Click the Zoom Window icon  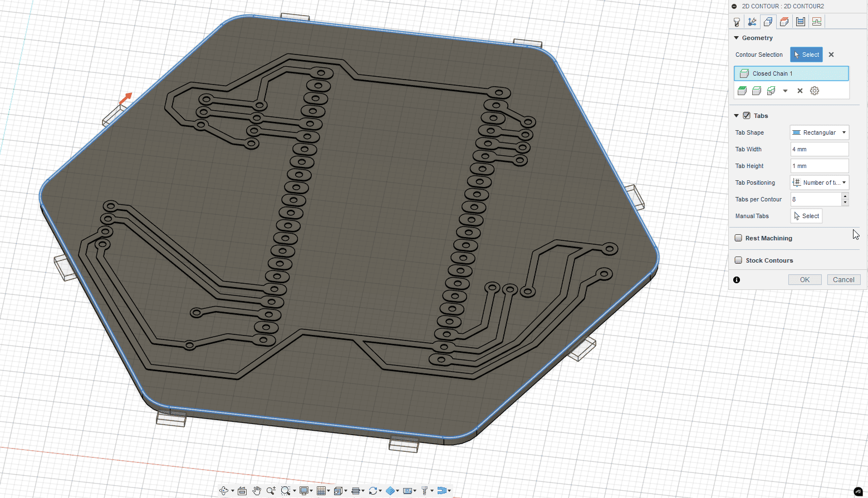286,491
